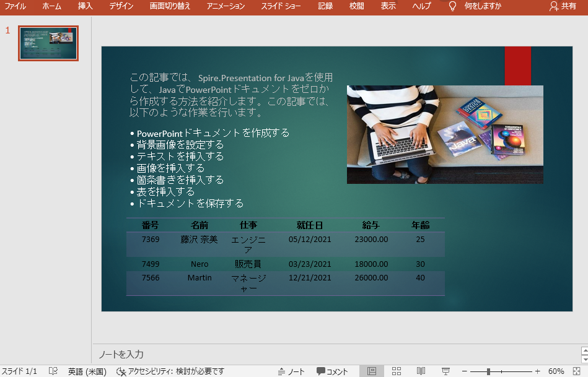Viewport: 588px width, 377px height.
Task: Click table cell '26000.00'
Action: click(x=371, y=278)
